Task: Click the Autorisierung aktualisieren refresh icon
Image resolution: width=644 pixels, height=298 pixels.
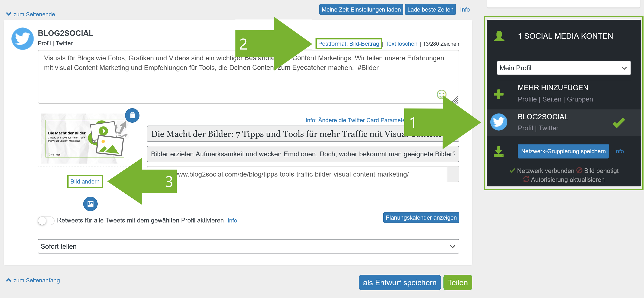Action: (526, 179)
